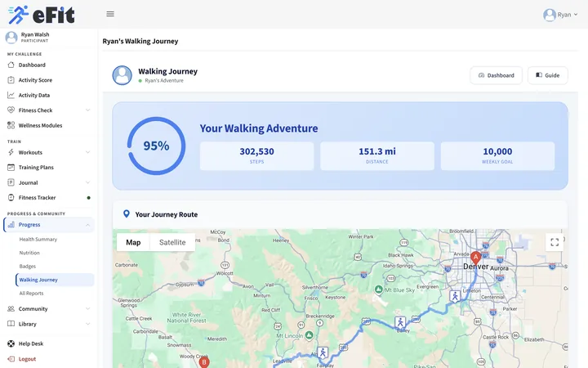
Task: Click the Logout door icon
Action: [11, 359]
